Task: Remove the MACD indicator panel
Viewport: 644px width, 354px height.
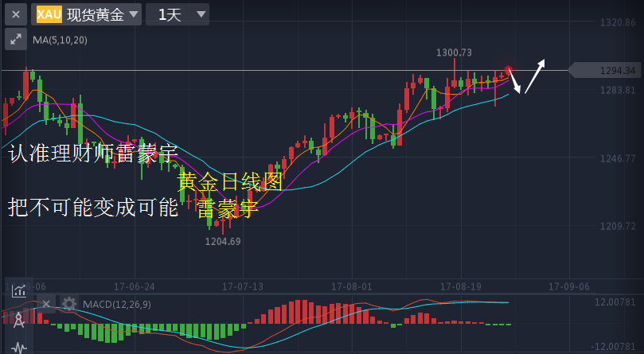Action: [47, 304]
